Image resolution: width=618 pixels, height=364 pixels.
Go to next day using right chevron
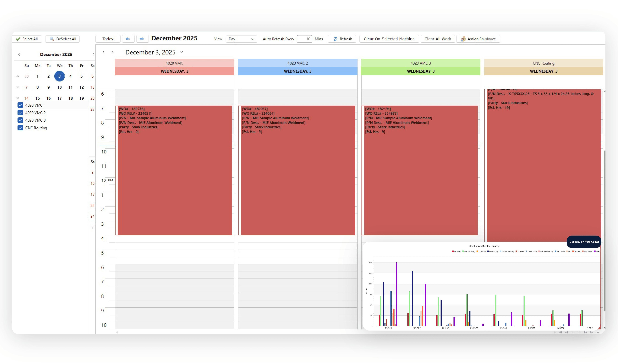tap(113, 52)
